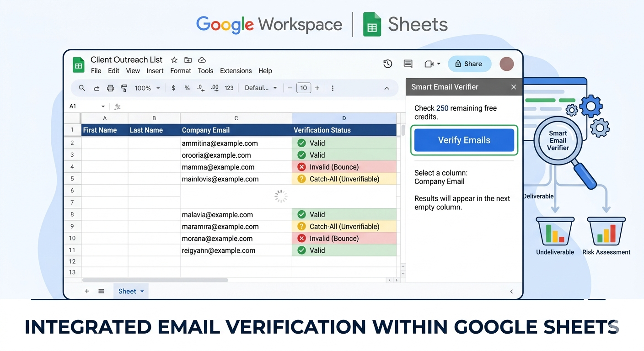Click the Verification Status header cell

[344, 130]
